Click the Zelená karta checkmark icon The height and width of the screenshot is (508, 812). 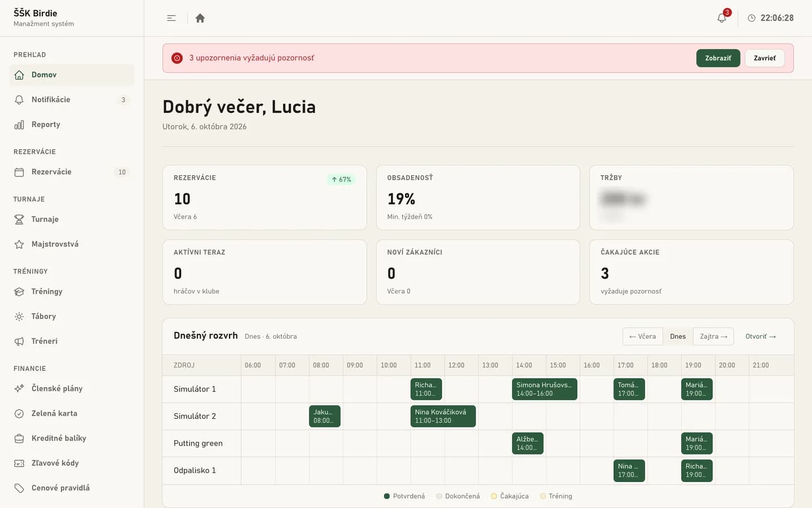pyautogui.click(x=19, y=414)
